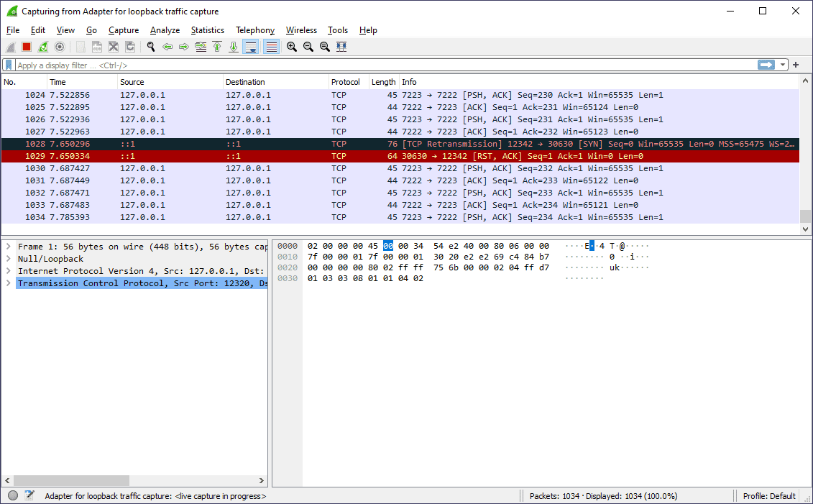Select the TCP Retransmission packet row 1028
This screenshot has width=813, height=504.
[288, 143]
